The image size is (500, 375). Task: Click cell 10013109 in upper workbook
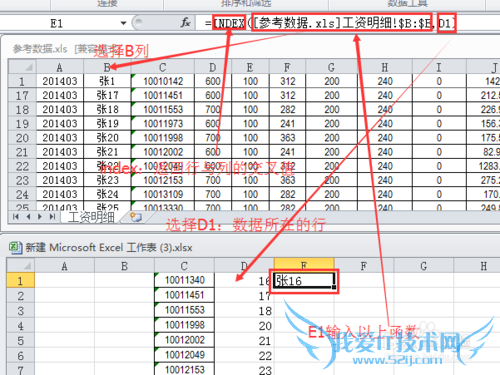(x=163, y=194)
